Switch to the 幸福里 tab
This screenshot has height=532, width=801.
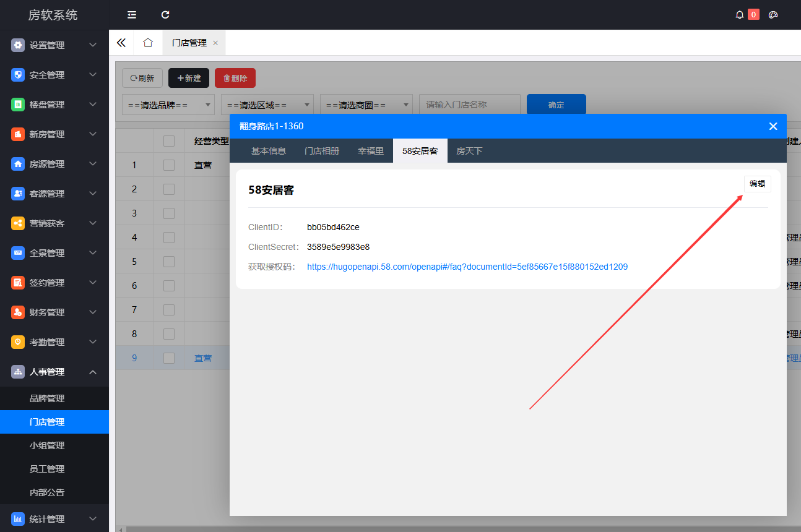[371, 151]
